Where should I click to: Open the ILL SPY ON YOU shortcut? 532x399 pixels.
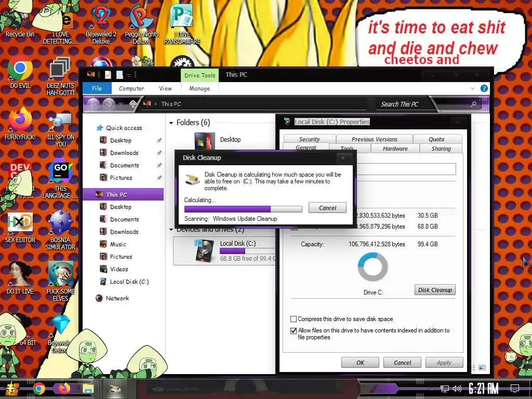[60, 129]
